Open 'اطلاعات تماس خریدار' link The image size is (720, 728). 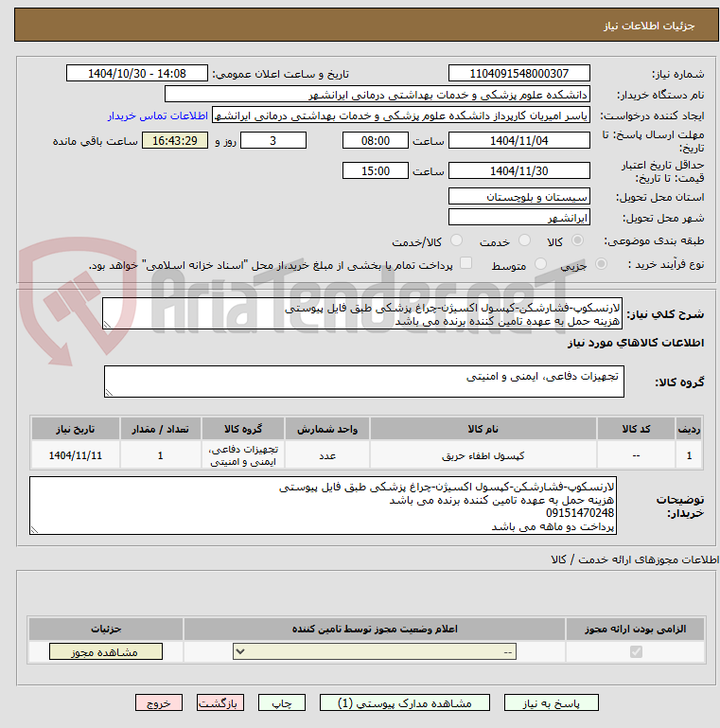(x=158, y=115)
